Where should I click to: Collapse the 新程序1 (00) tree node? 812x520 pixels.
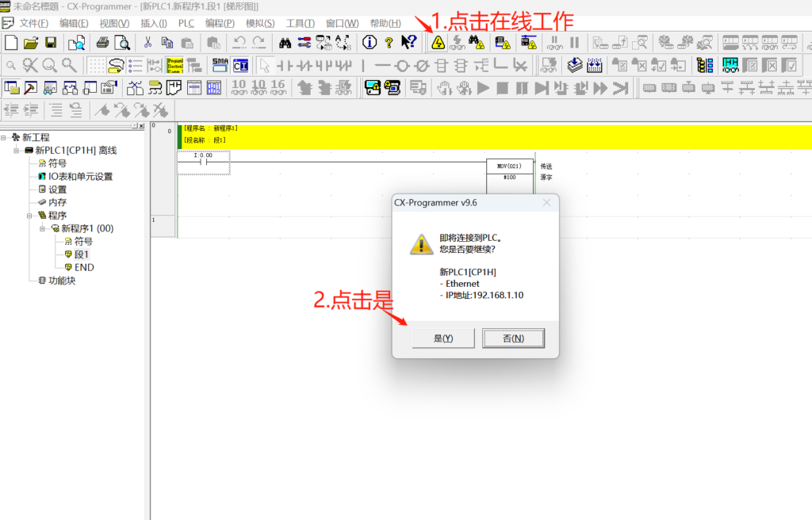coord(43,228)
